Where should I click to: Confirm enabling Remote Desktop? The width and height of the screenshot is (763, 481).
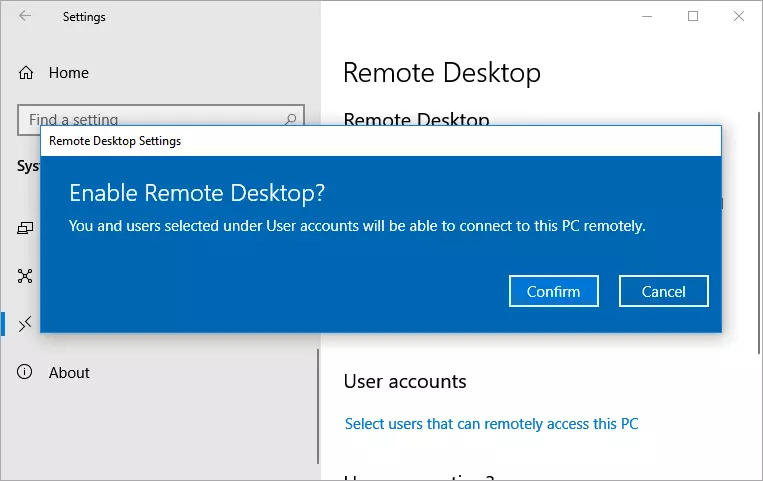pyautogui.click(x=553, y=291)
